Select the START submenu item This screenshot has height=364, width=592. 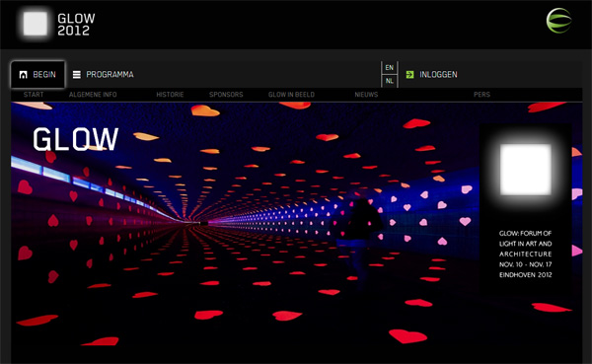34,95
